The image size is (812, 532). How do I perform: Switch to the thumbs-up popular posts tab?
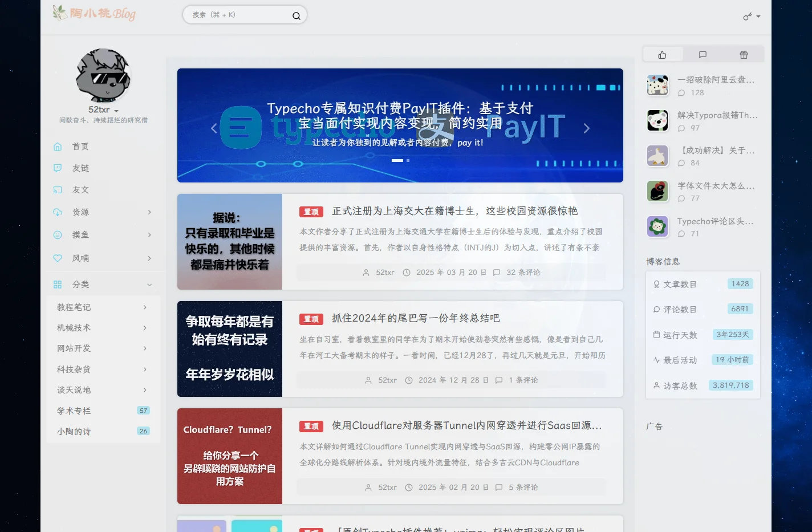[662, 55]
